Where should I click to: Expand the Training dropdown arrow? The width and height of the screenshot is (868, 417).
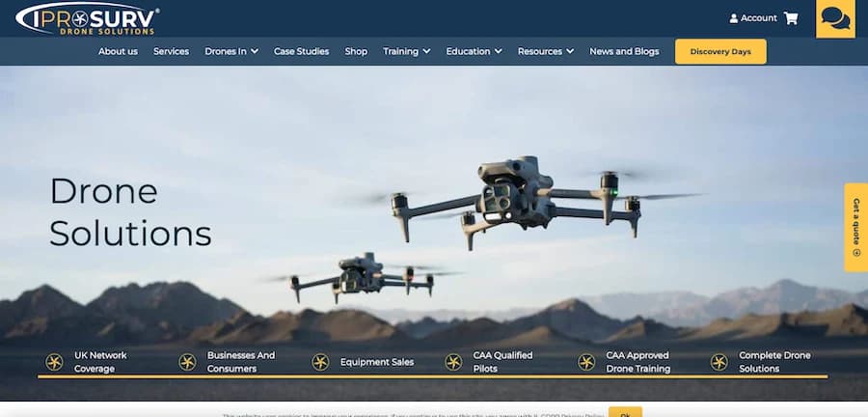(427, 51)
